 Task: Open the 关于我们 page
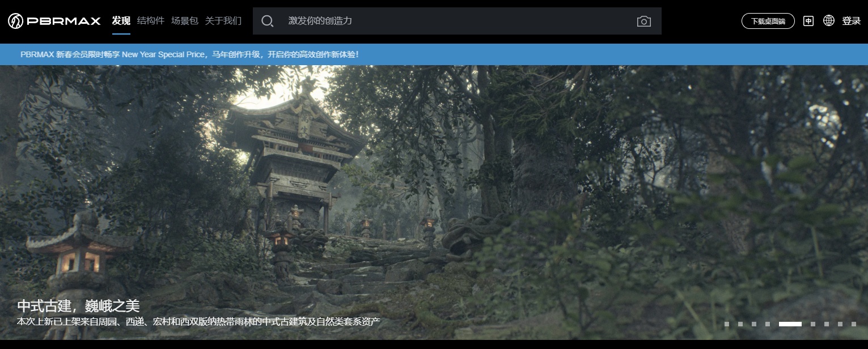(223, 21)
